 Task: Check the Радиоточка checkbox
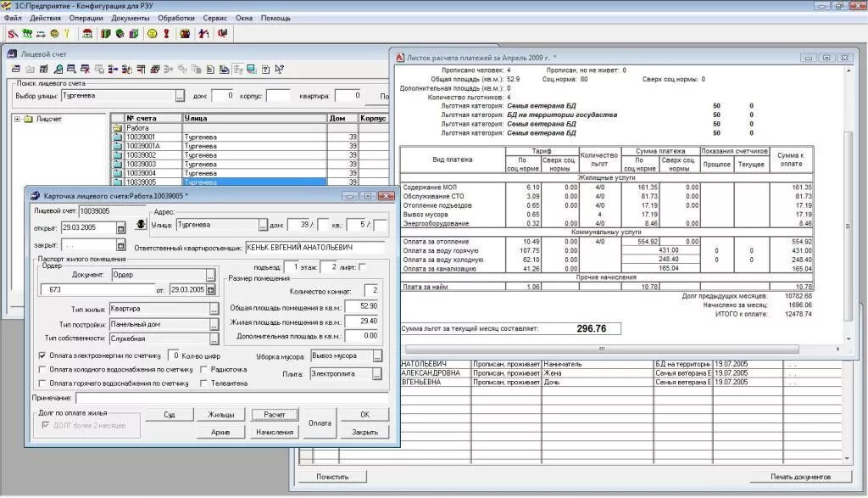coord(203,369)
